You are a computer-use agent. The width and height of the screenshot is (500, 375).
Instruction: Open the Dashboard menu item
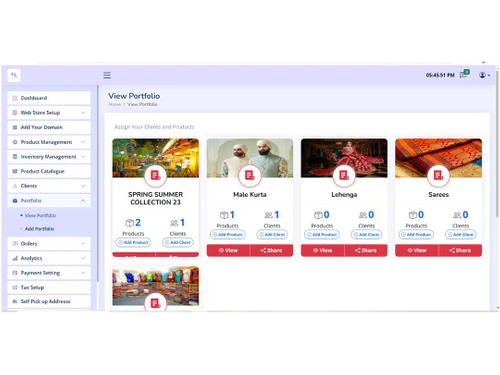pyautogui.click(x=49, y=98)
